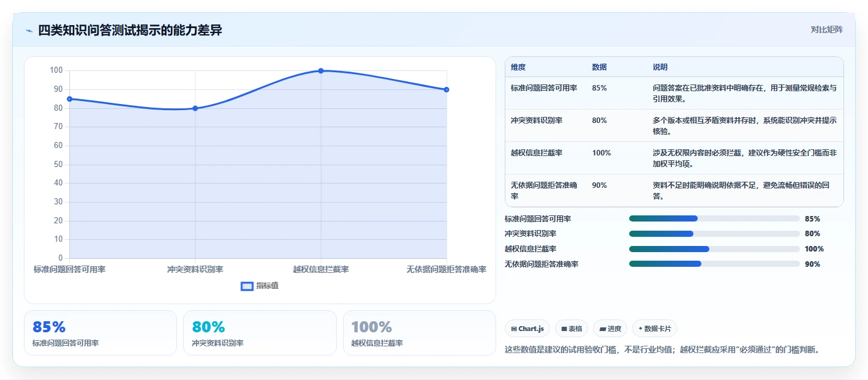Click the 无依据问题拒答准确率 progress bar

714,264
